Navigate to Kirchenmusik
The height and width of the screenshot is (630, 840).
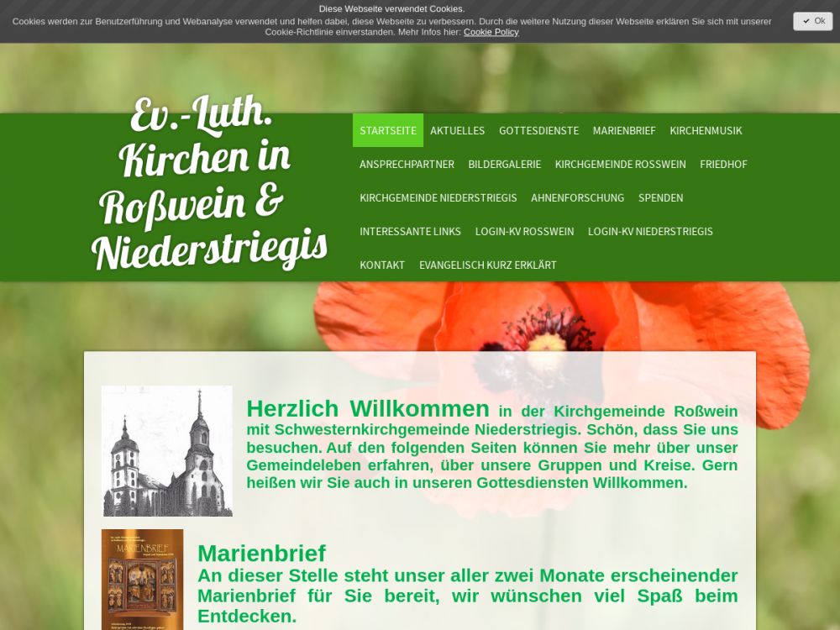pos(706,130)
